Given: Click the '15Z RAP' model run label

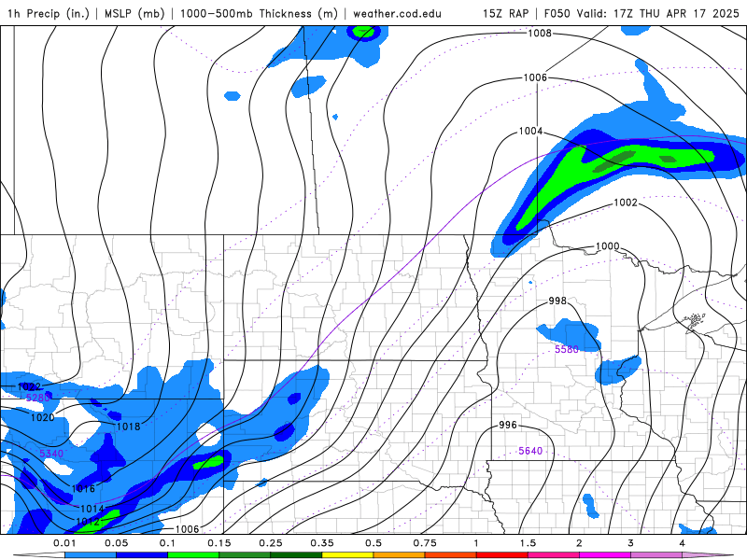Looking at the screenshot, I should pyautogui.click(x=505, y=13).
